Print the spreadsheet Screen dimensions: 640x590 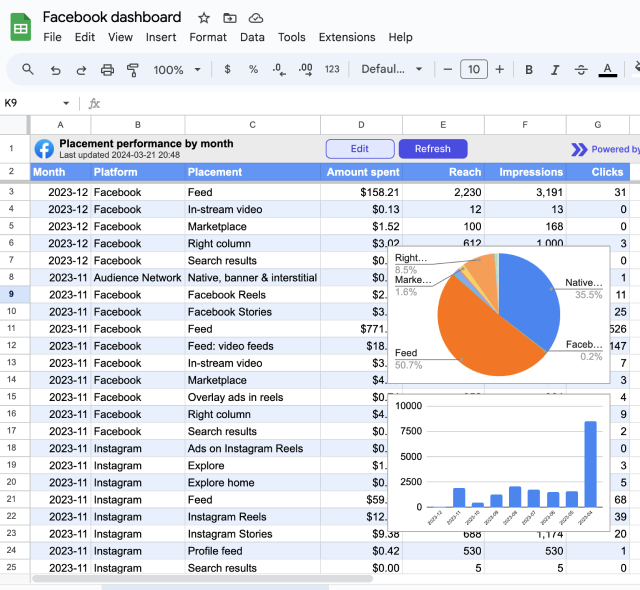click(x=107, y=70)
